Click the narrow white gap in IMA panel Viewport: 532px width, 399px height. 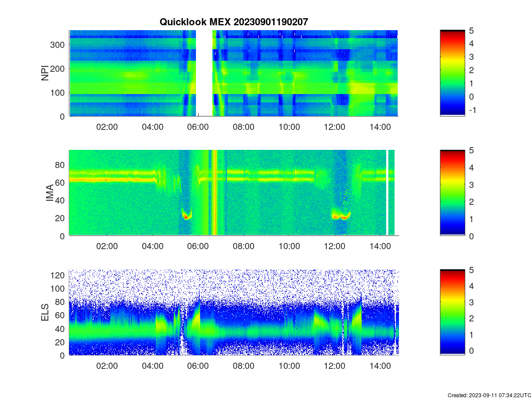pyautogui.click(x=387, y=192)
